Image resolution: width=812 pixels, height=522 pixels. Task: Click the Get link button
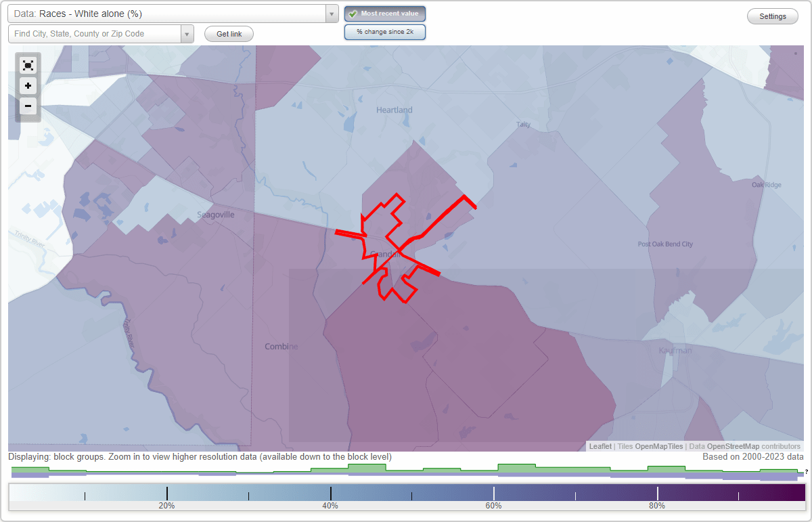[228, 33]
